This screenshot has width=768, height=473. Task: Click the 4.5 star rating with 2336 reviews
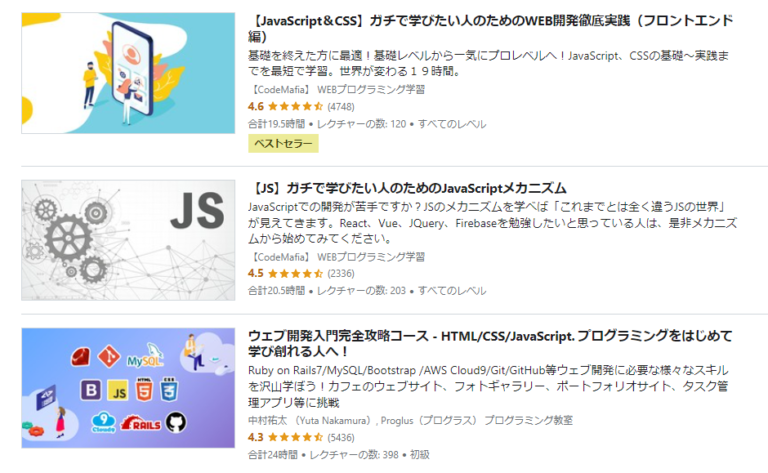pos(301,273)
